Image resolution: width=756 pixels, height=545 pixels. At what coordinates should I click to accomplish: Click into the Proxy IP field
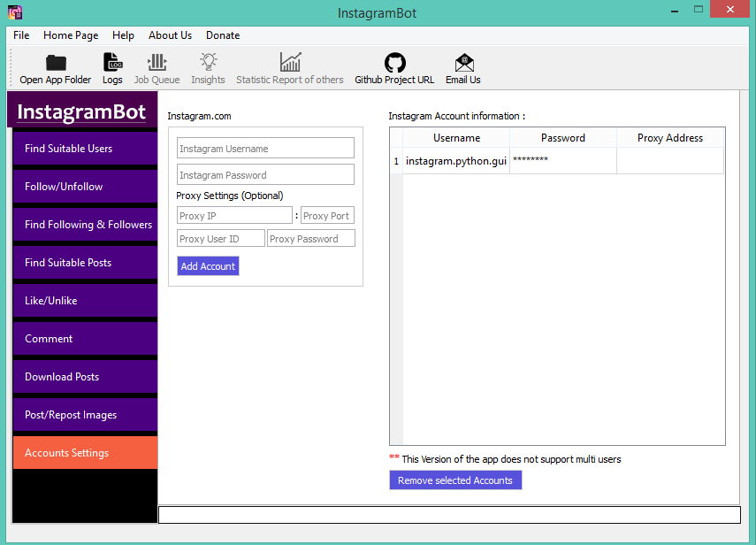(234, 216)
